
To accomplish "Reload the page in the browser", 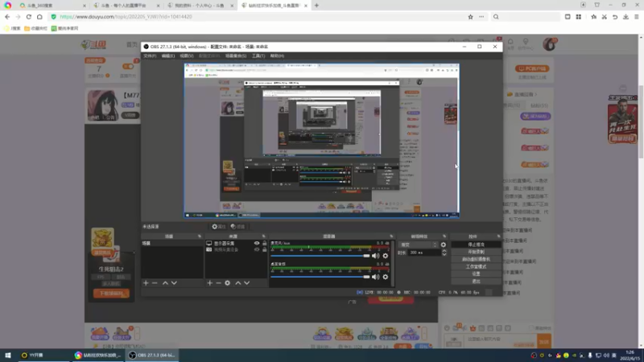I will pyautogui.click(x=29, y=17).
